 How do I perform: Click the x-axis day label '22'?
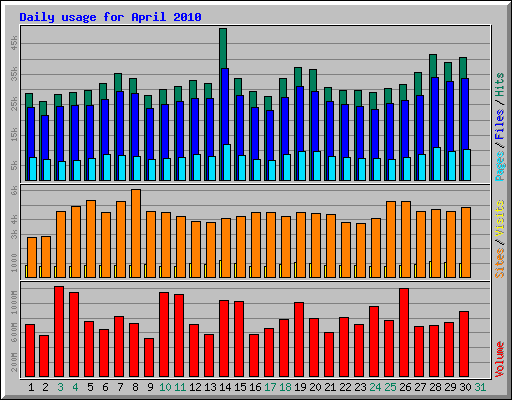pyautogui.click(x=345, y=387)
